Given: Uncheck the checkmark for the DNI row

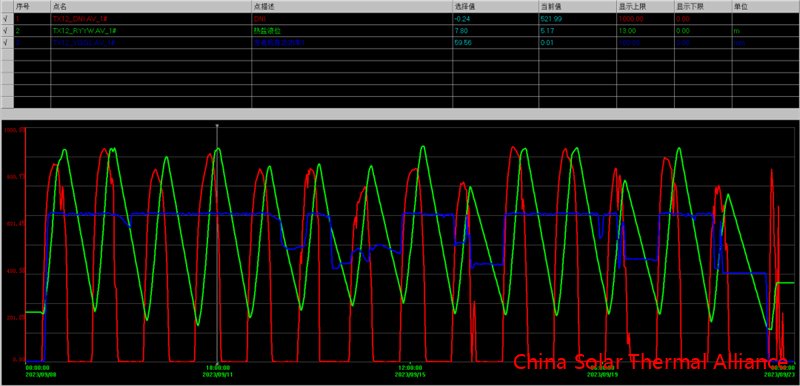Looking at the screenshot, I should pos(7,18).
